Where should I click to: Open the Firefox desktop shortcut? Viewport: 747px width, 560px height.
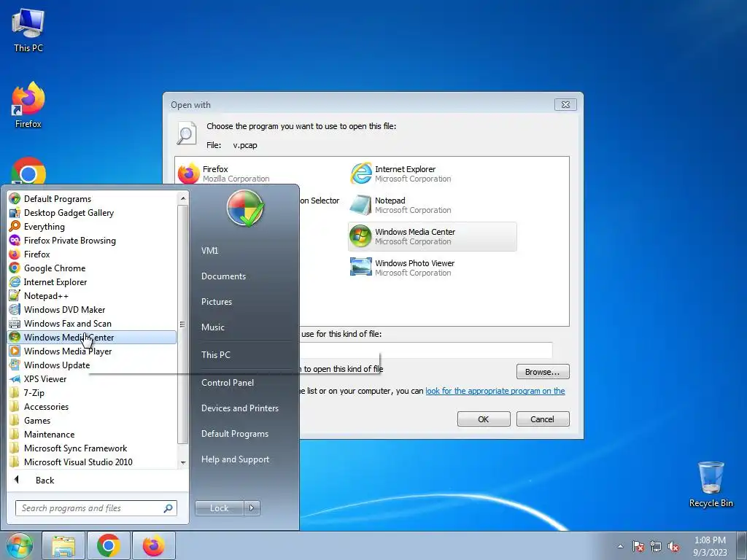pos(28,105)
